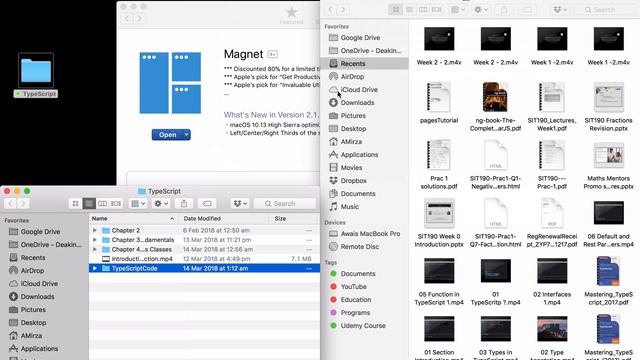Open the action gear menu in TypeScript Finder window
640x360 pixels.
click(x=161, y=203)
